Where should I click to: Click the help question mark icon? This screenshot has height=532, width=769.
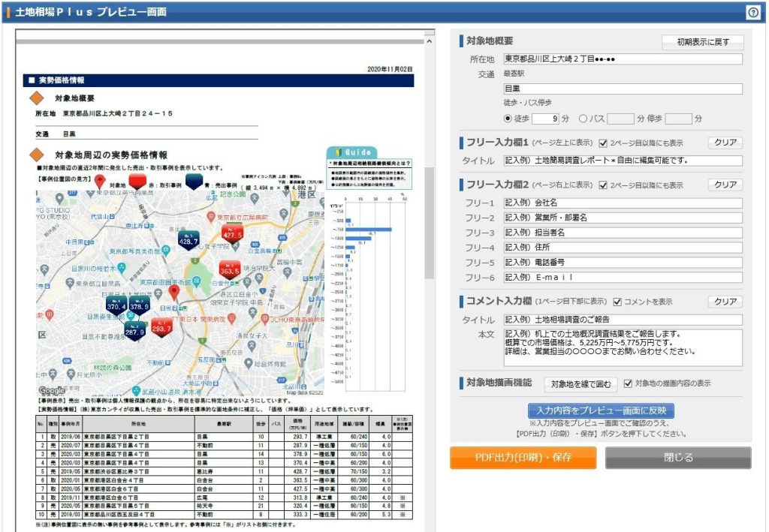[752, 12]
